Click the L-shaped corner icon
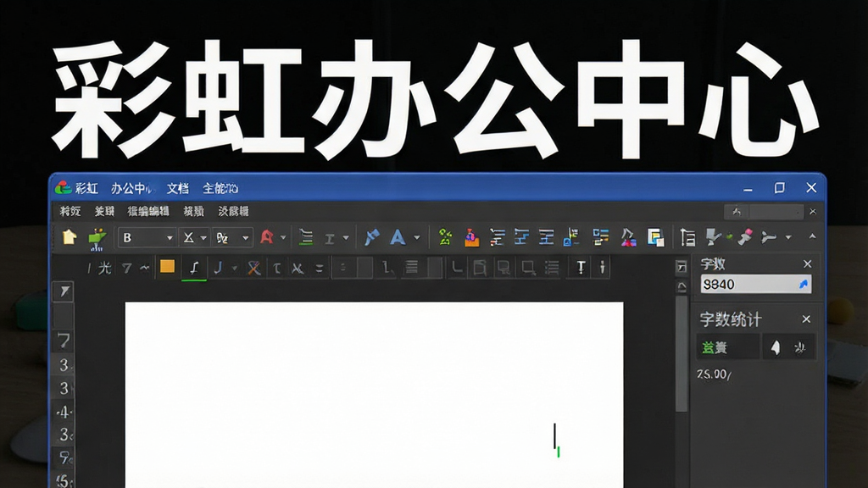The image size is (868, 488). [x=457, y=268]
